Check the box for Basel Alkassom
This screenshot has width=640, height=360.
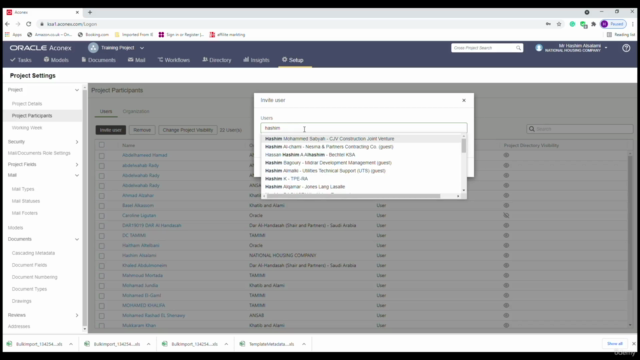(x=102, y=206)
